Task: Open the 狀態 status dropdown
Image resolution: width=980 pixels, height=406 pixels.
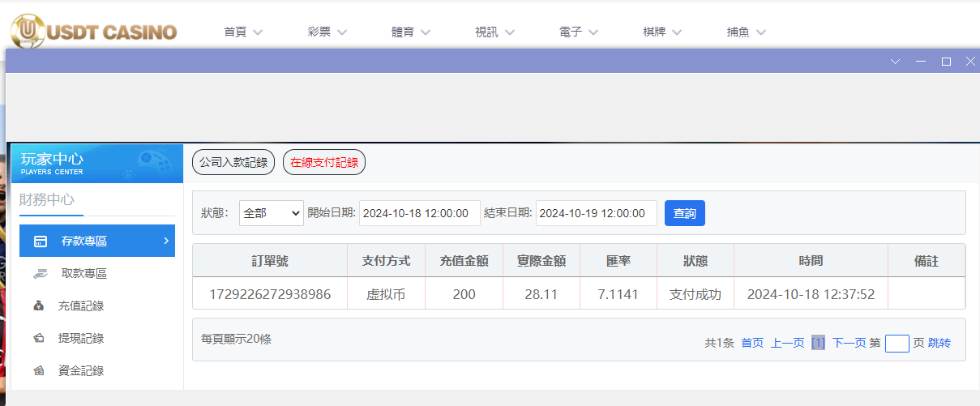Action: (x=271, y=213)
